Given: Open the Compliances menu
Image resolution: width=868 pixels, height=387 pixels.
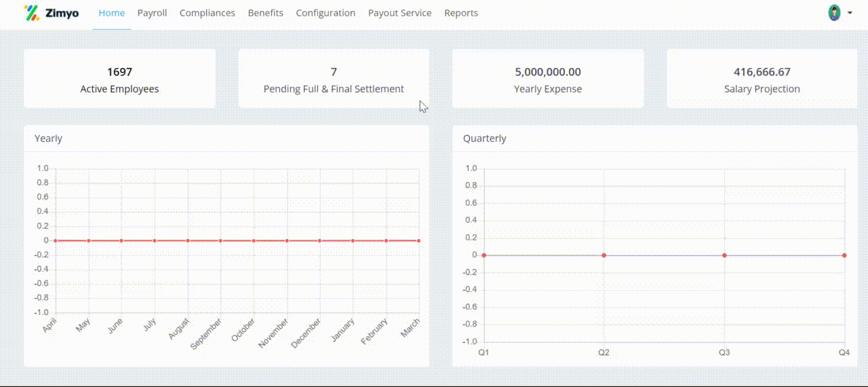Looking at the screenshot, I should pyautogui.click(x=208, y=13).
